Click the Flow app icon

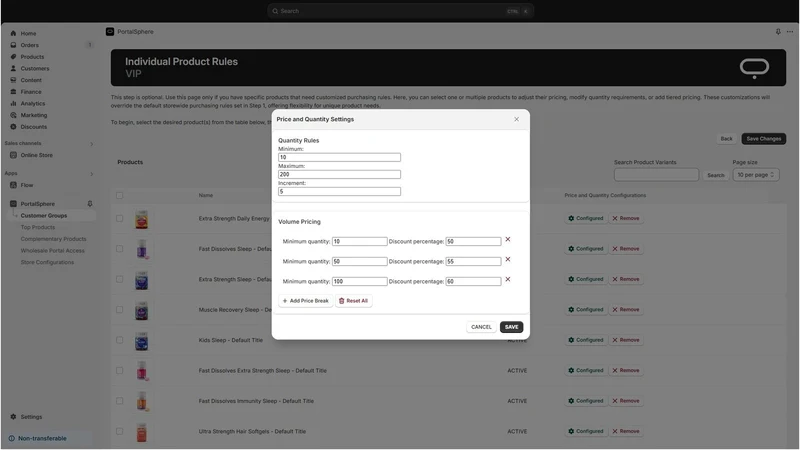(x=13, y=185)
